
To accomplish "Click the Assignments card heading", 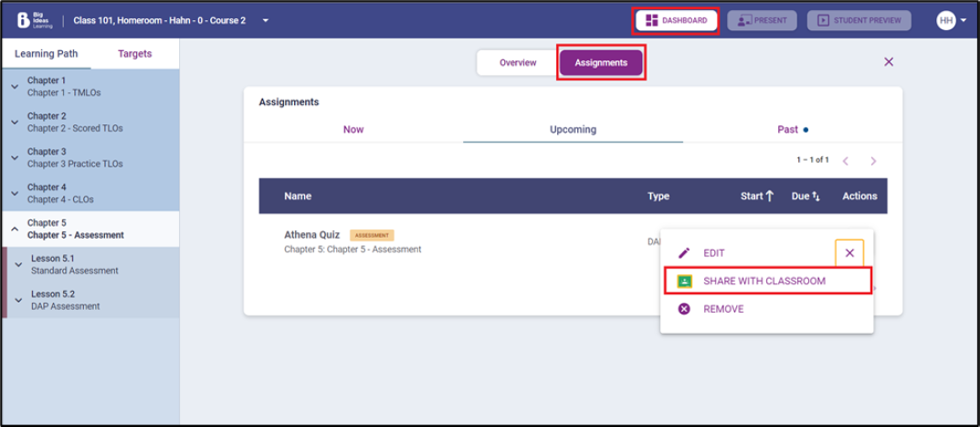I will 289,102.
